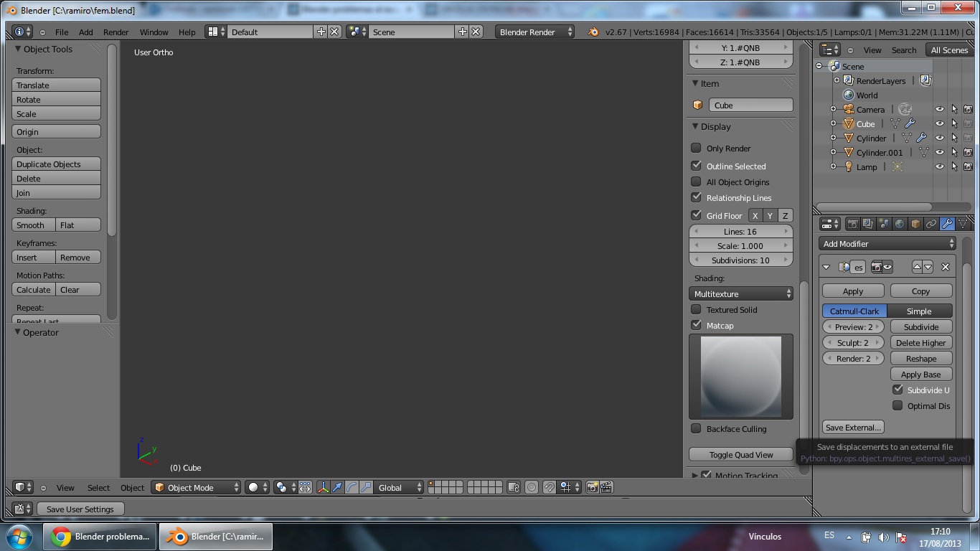
Task: Click the 3D manipulator axis toggle icon
Action: (323, 487)
